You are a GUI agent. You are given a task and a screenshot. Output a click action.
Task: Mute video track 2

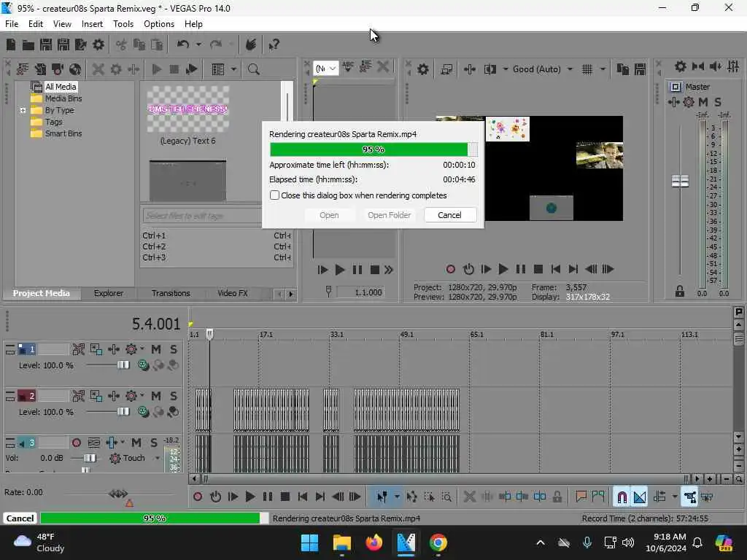click(156, 396)
